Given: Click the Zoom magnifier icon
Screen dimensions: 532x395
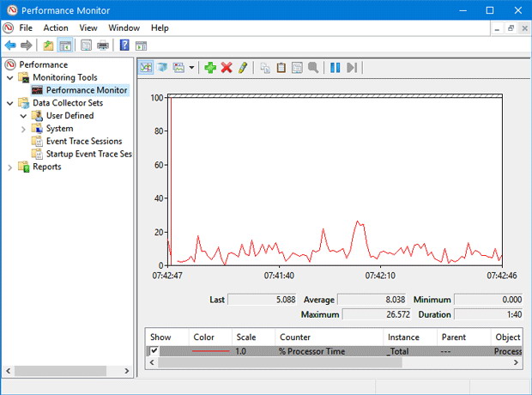Looking at the screenshot, I should coord(313,68).
